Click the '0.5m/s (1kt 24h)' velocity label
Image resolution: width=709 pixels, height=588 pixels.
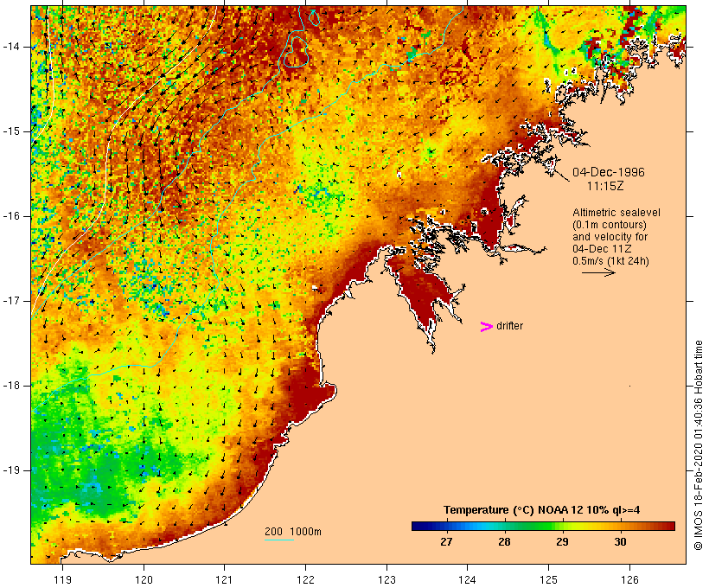click(611, 261)
